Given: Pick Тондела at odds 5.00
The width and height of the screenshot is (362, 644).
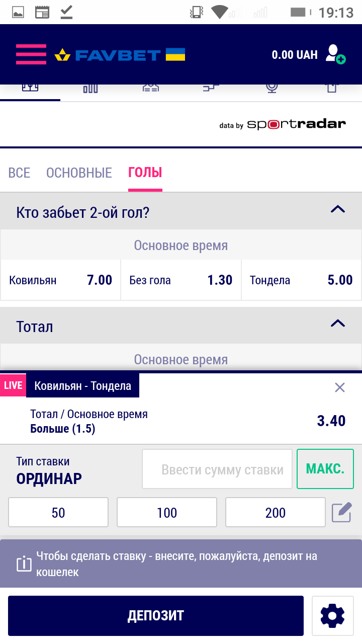Looking at the screenshot, I should pyautogui.click(x=301, y=280).
